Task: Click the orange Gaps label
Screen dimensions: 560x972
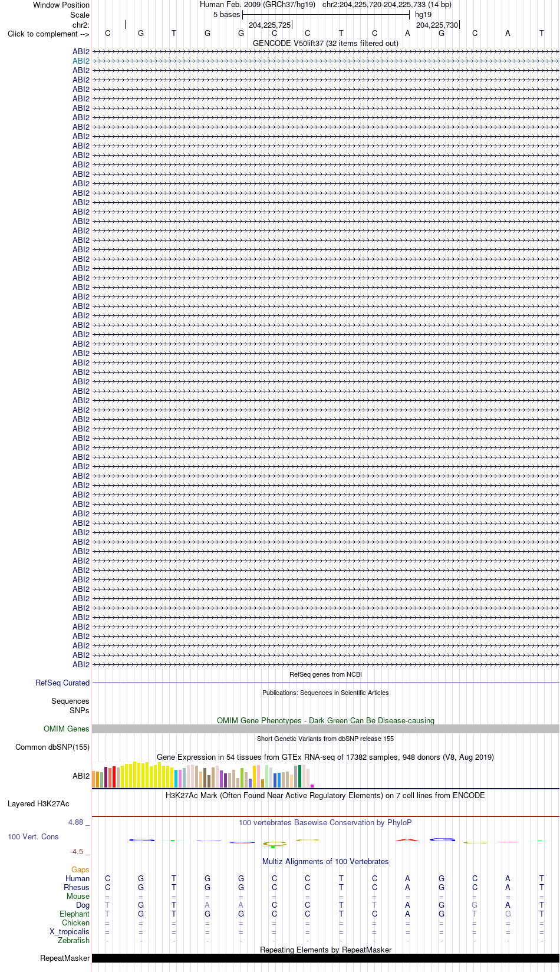Action: pos(80,869)
